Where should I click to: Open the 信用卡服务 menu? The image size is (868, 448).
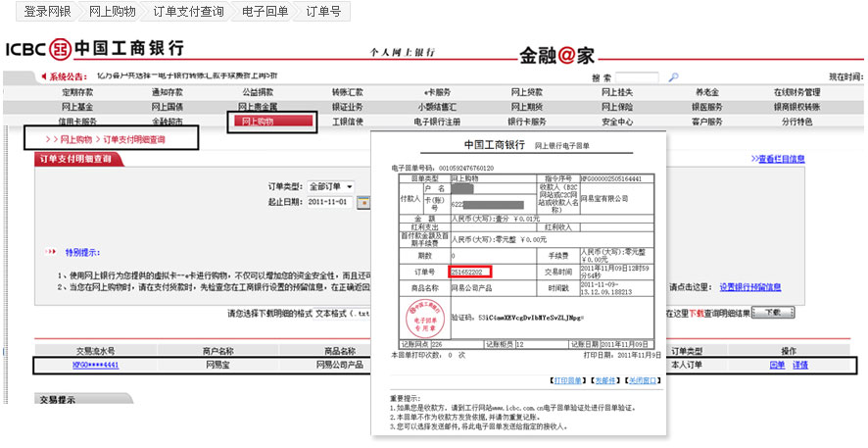[x=77, y=122]
